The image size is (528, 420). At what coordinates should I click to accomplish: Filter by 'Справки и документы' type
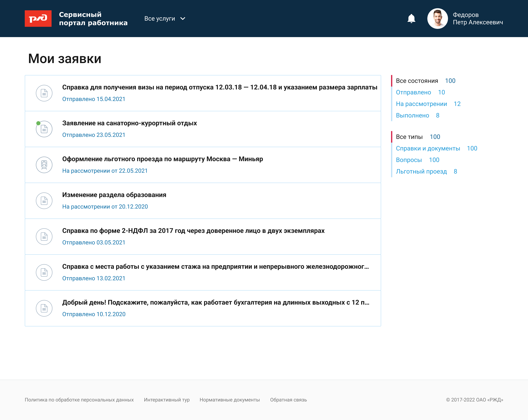(x=428, y=148)
